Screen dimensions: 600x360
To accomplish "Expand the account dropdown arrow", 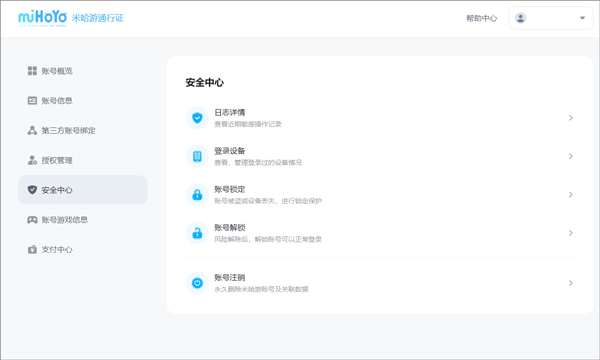I will point(582,18).
